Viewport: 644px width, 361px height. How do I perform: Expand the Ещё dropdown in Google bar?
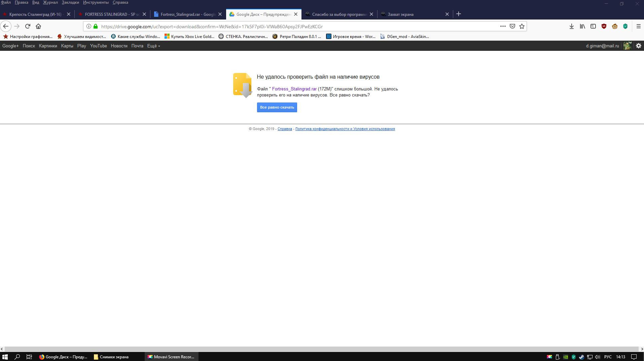[153, 46]
